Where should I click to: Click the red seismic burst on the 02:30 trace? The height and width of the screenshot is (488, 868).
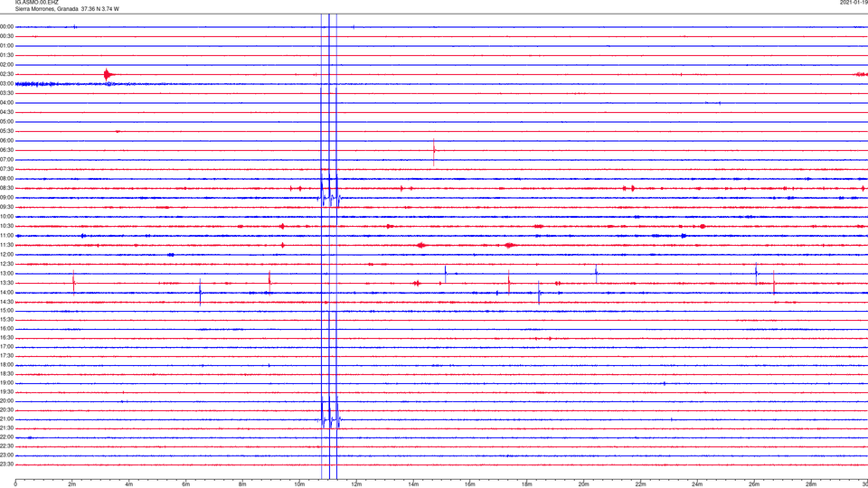click(x=108, y=74)
